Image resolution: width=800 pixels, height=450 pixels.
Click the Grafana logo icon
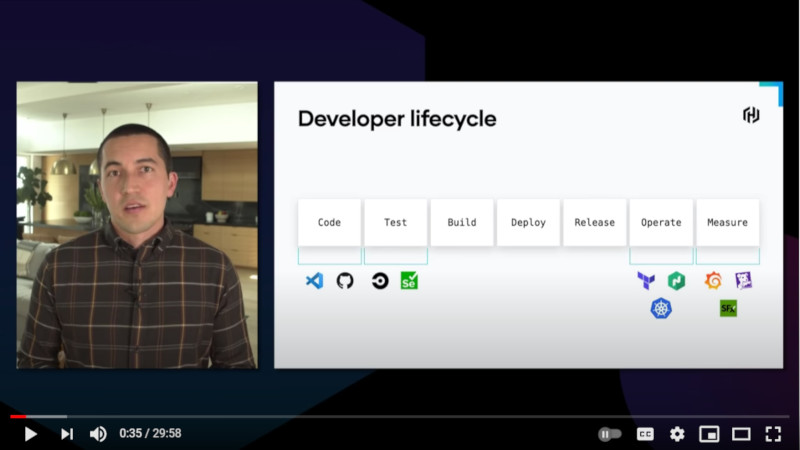click(713, 280)
